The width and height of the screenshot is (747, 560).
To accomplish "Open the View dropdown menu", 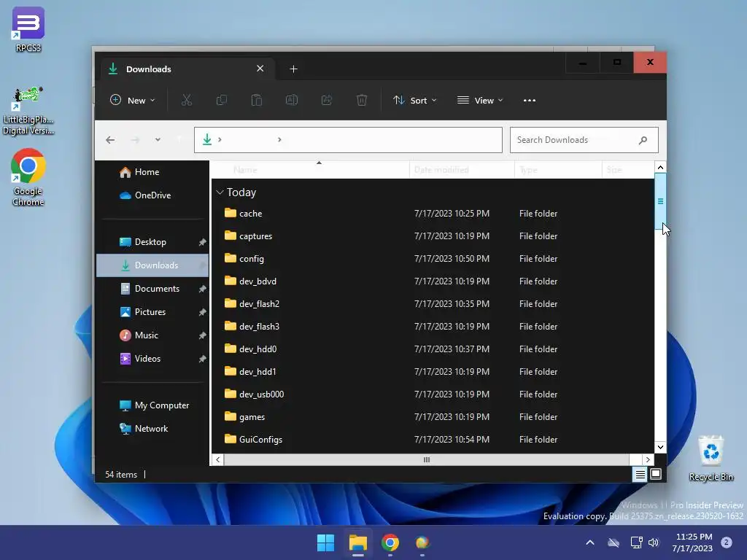I will tap(480, 101).
